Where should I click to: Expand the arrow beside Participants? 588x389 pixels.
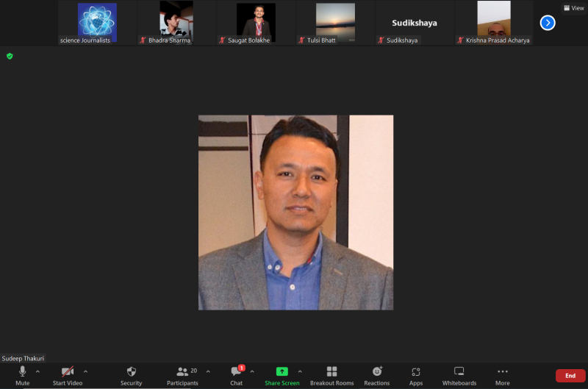tap(208, 371)
